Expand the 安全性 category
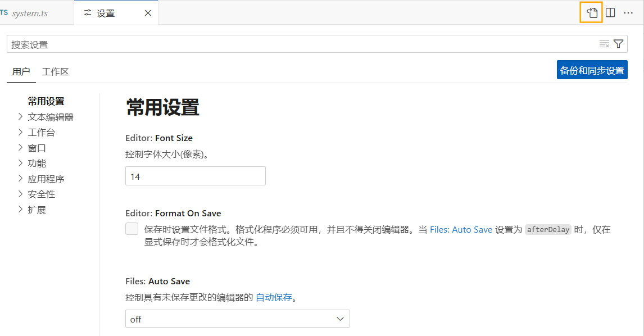Viewport: 644px width, 336px height. click(x=20, y=194)
